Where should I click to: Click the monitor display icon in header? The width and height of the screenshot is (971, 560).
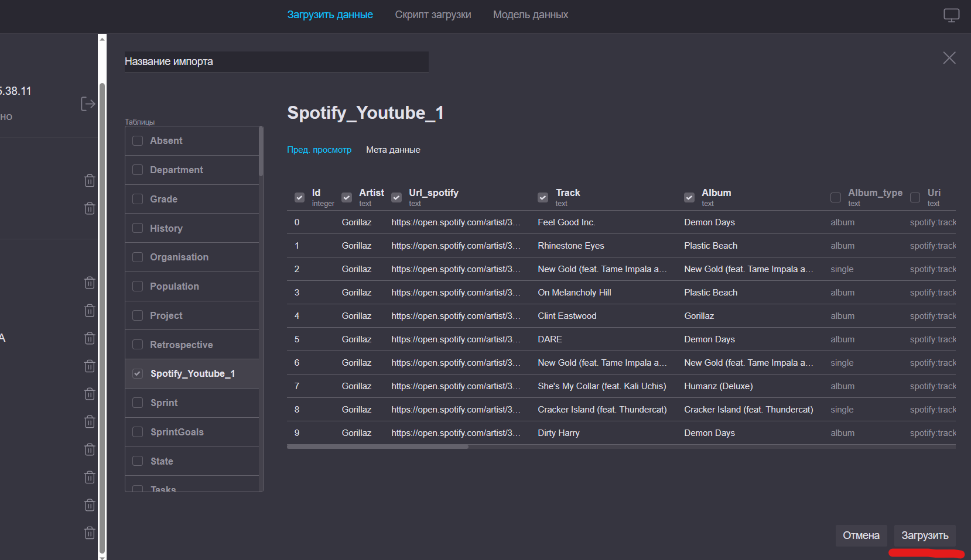click(x=952, y=15)
